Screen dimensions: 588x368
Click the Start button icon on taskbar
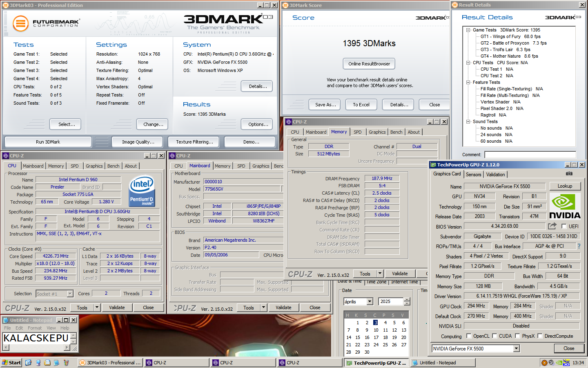[11, 363]
